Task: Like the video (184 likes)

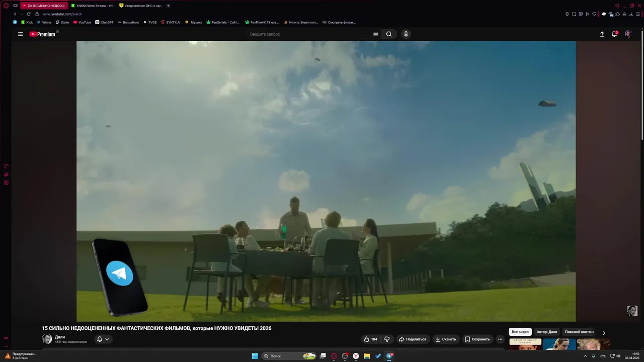Action: point(370,339)
